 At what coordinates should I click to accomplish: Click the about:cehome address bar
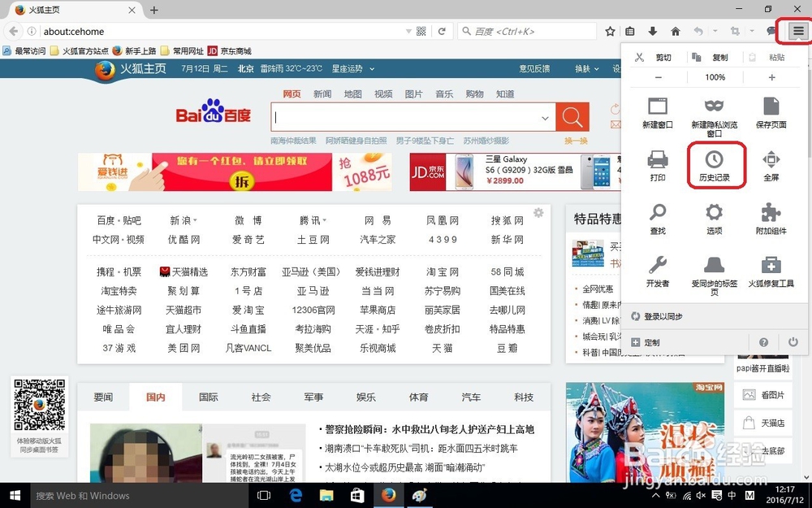221,31
